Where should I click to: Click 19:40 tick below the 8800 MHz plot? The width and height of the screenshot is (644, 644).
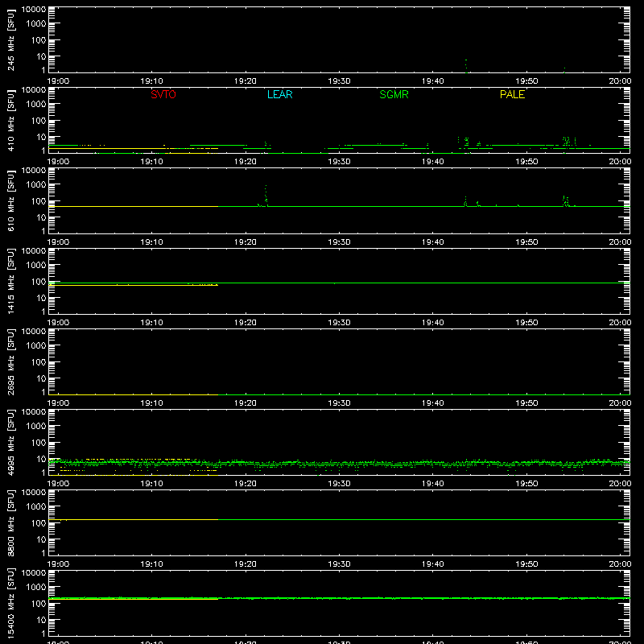click(433, 564)
